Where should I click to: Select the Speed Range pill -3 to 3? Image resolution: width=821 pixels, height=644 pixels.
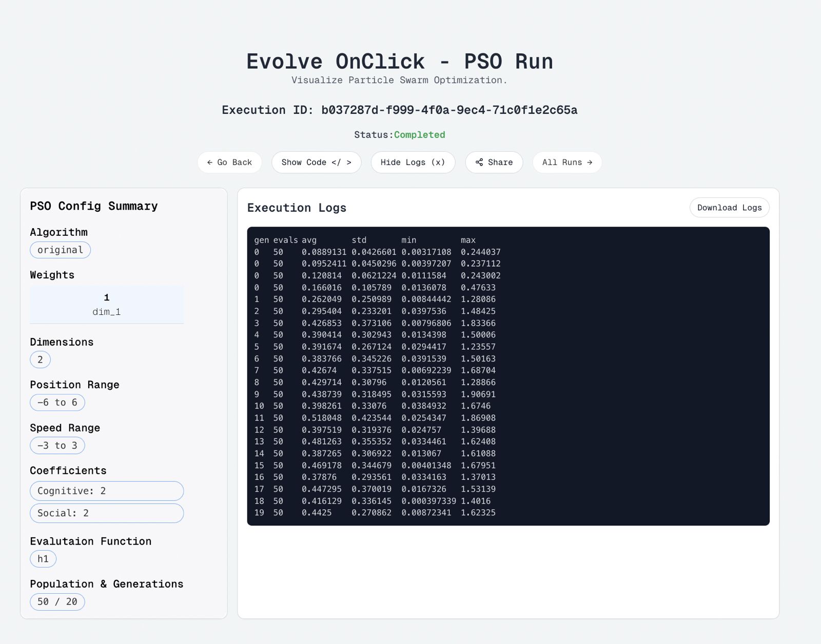(57, 446)
